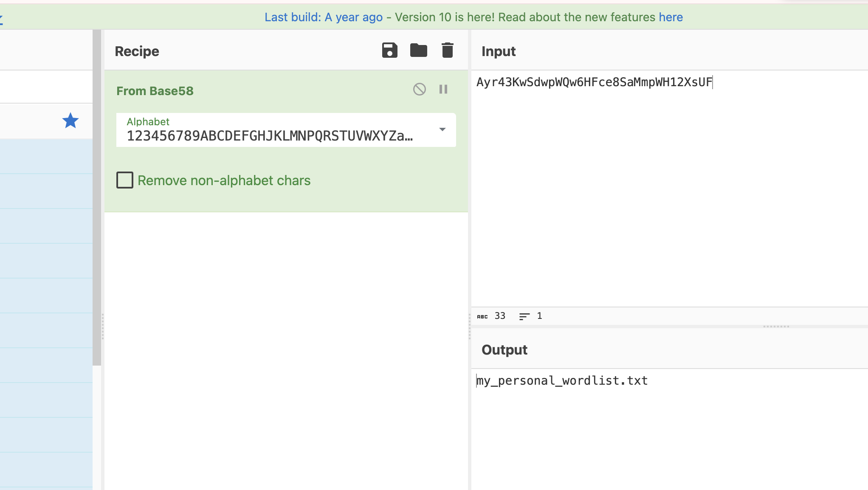The image size is (868, 490).
Task: Click inside the Input text area
Action: tap(669, 188)
